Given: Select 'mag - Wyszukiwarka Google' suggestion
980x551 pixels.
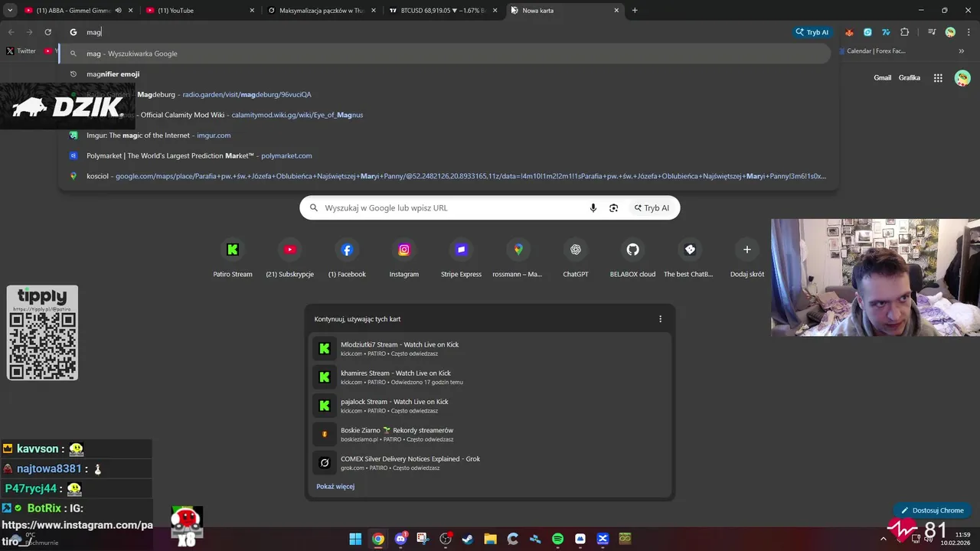Looking at the screenshot, I should click(x=446, y=54).
